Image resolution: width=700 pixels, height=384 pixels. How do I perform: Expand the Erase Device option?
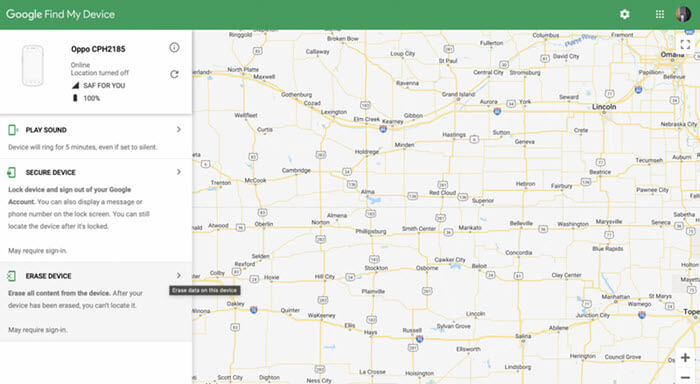pyautogui.click(x=179, y=275)
